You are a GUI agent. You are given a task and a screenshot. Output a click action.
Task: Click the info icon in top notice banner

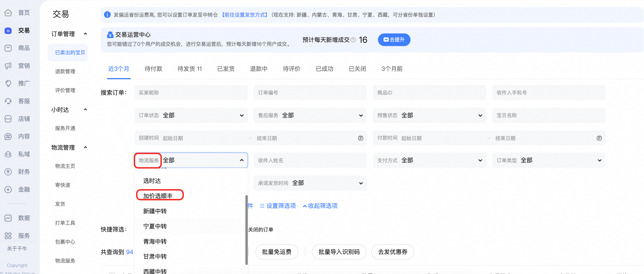pyautogui.click(x=107, y=15)
